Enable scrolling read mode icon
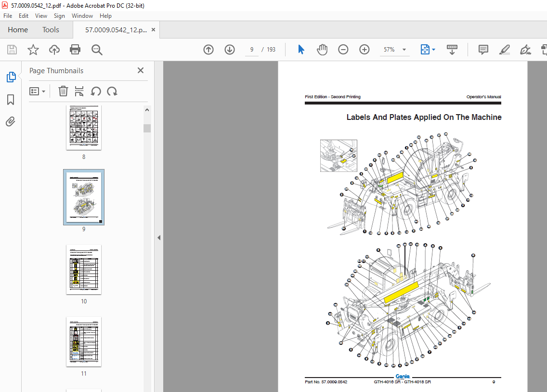Viewport: 547px width, 392px height. point(452,50)
